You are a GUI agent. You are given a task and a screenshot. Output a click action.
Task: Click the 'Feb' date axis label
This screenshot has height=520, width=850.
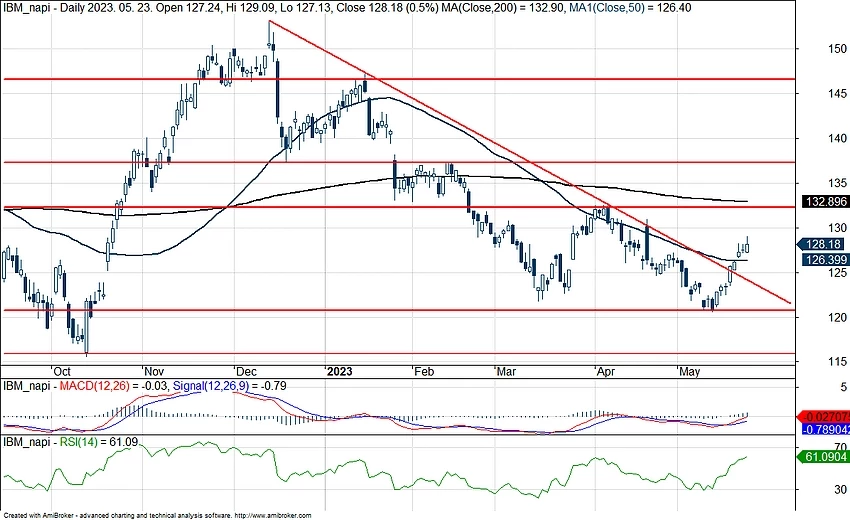[424, 372]
